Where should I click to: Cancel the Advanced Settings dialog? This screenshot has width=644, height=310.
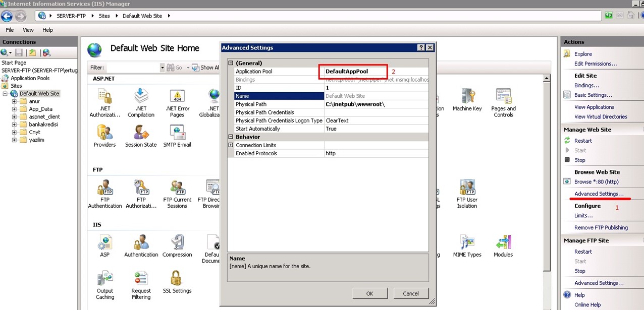(x=411, y=293)
